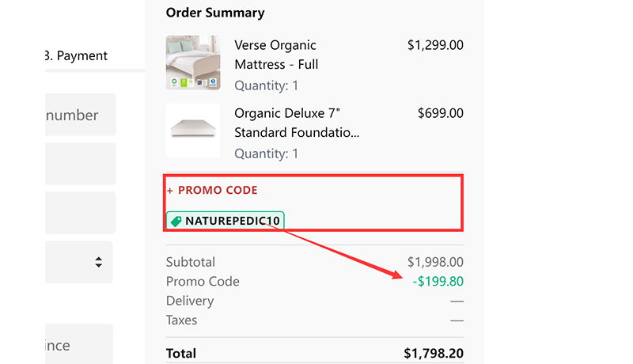Click the Organic Deluxe 7" Standard Foundation title
This screenshot has height=364, width=633.
click(x=297, y=123)
